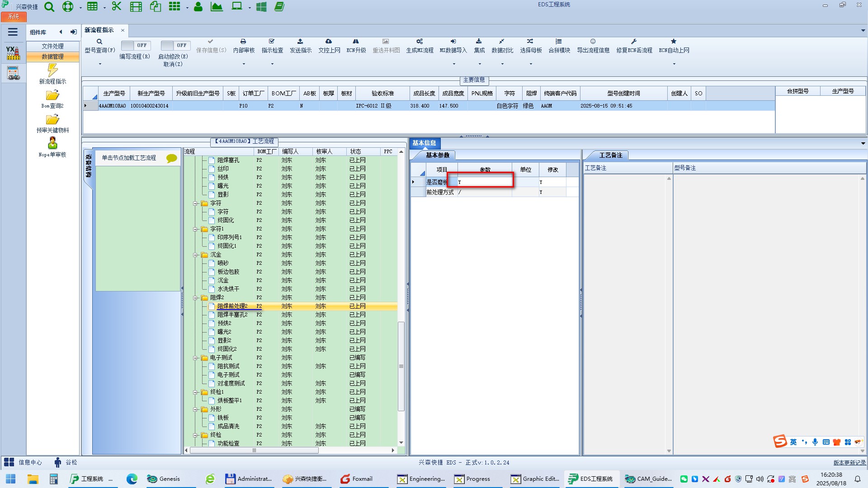Click the scissors icon in top toolbar
Image resolution: width=868 pixels, height=488 pixels.
[x=117, y=7]
